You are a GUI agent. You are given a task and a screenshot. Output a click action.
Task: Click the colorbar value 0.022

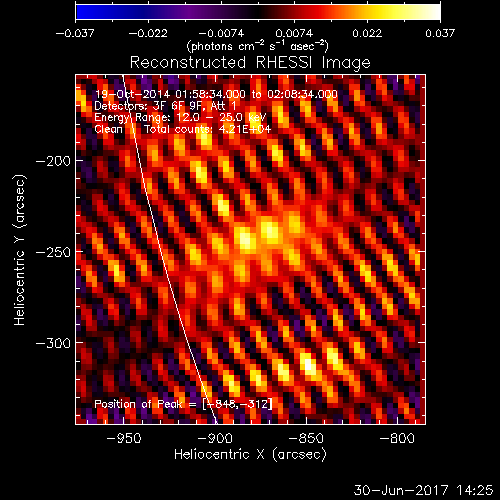pyautogui.click(x=367, y=33)
